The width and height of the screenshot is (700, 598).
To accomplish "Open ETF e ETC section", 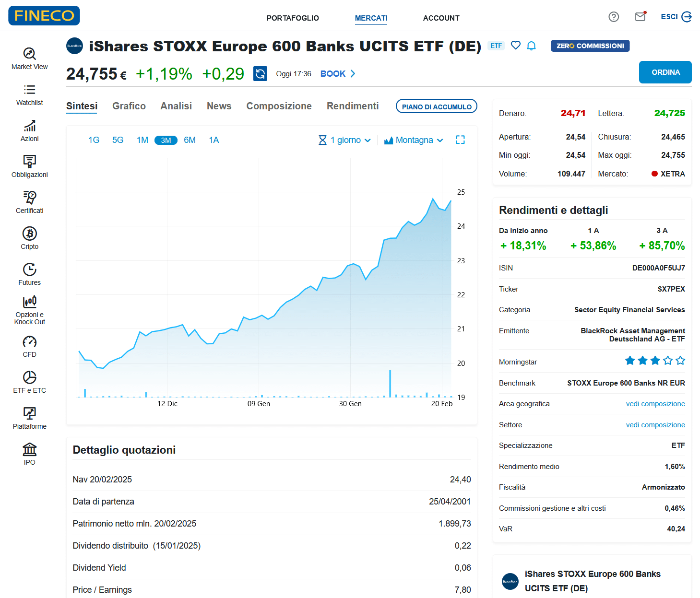I will tap(30, 382).
